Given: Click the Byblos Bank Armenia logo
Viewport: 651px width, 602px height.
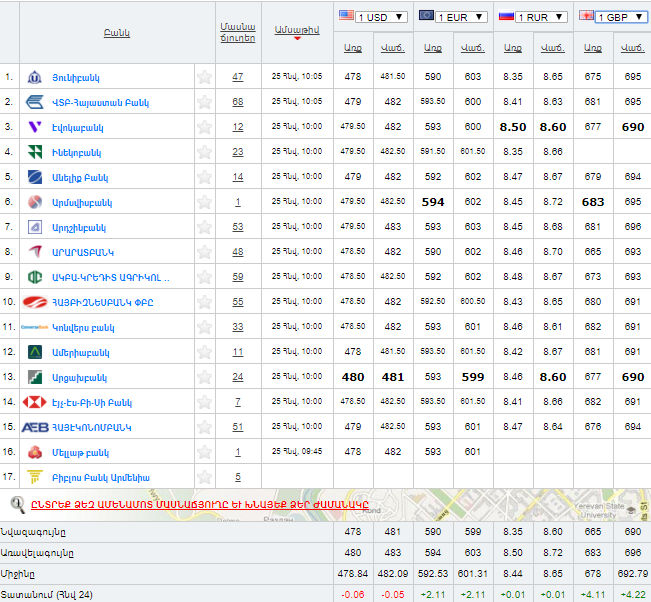Looking at the screenshot, I should tap(34, 477).
